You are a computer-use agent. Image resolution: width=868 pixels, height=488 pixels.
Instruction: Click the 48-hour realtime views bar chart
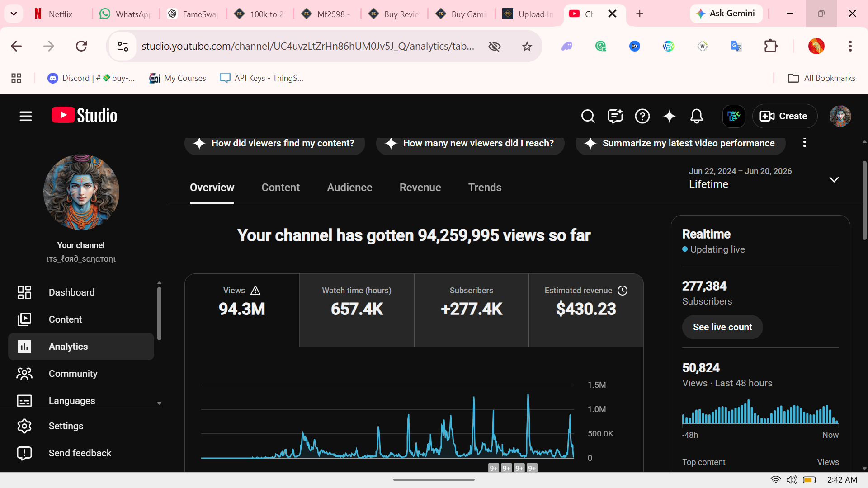pos(760,412)
